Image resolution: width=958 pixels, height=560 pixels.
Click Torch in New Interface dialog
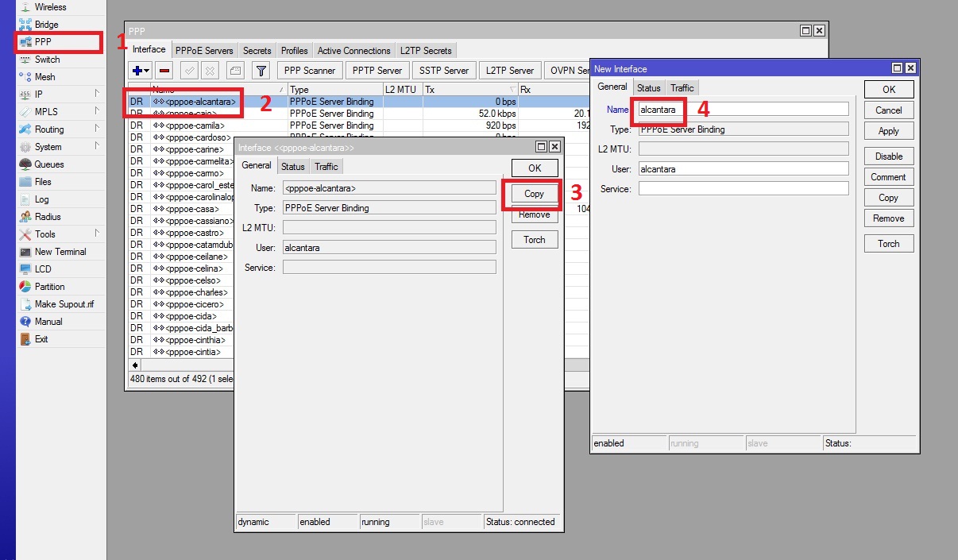[x=889, y=244]
